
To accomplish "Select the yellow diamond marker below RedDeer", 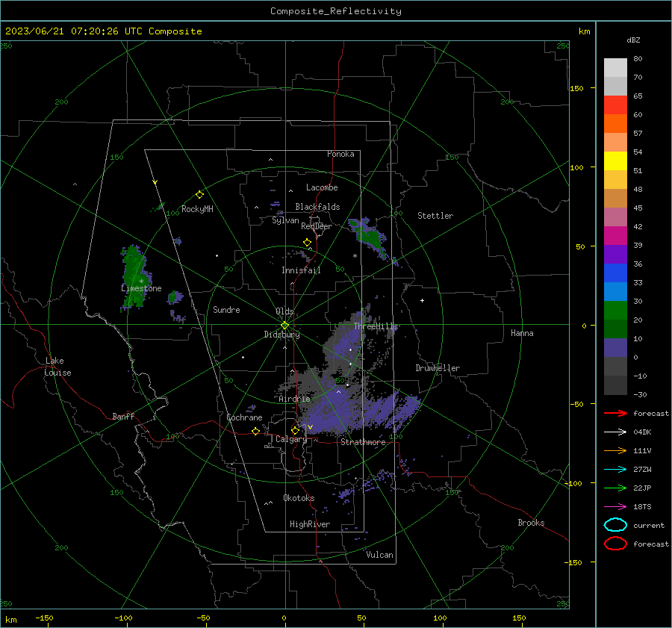I will [307, 243].
